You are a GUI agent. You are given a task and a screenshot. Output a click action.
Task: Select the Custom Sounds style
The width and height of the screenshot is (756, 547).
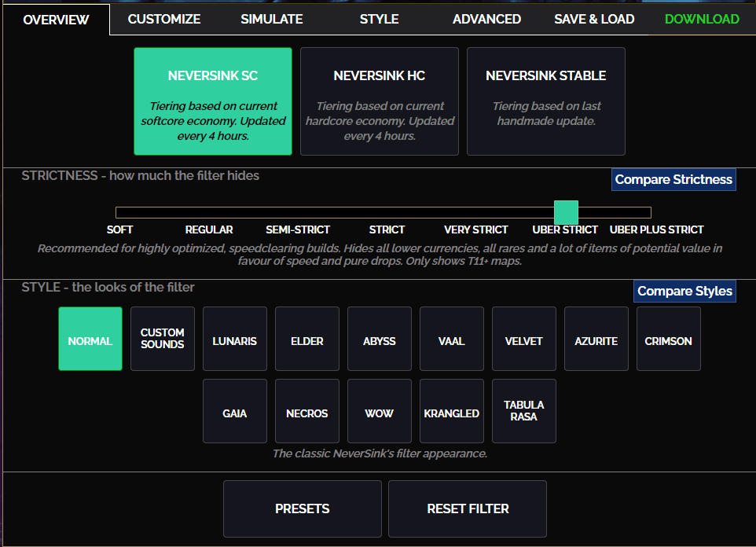163,339
